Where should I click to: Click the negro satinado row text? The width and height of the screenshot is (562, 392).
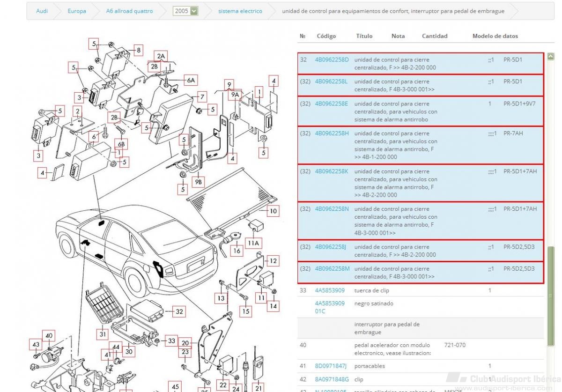(x=374, y=303)
